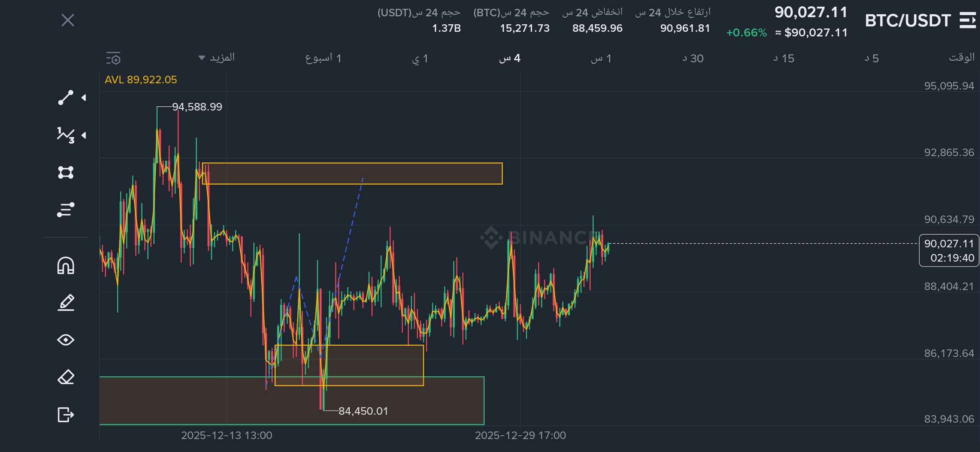Open the pencil drawing edit tool
980x452 pixels.
point(65,303)
